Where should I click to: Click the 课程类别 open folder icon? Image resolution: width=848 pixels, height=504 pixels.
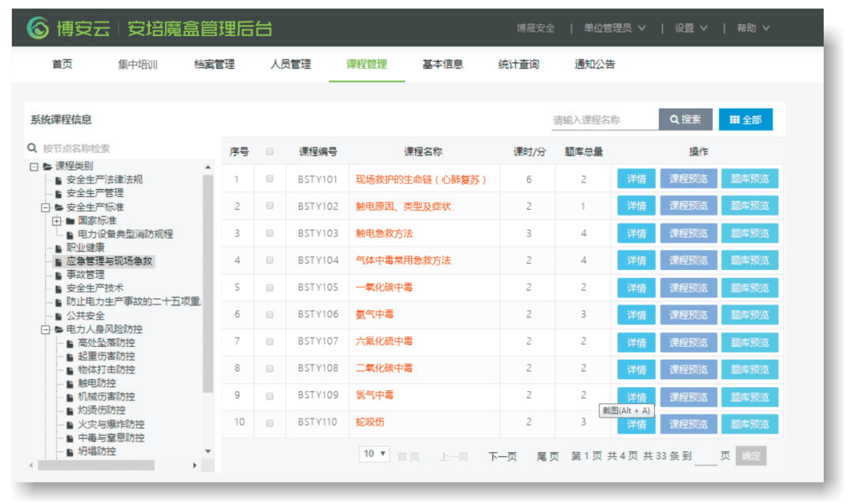47,166
